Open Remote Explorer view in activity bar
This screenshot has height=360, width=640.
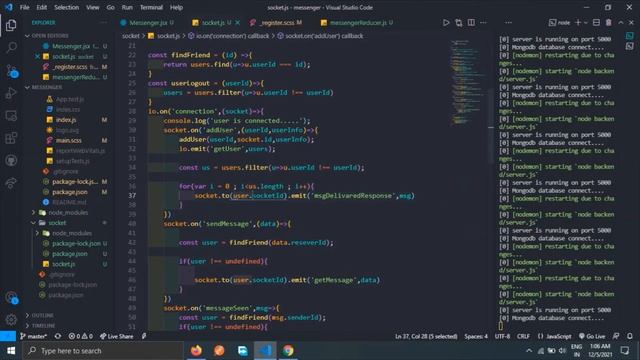[x=11, y=116]
